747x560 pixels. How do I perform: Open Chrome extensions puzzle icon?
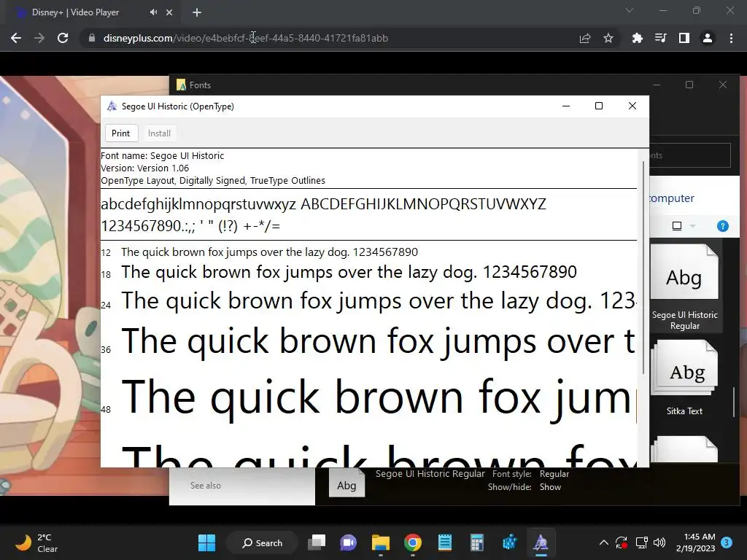click(638, 38)
